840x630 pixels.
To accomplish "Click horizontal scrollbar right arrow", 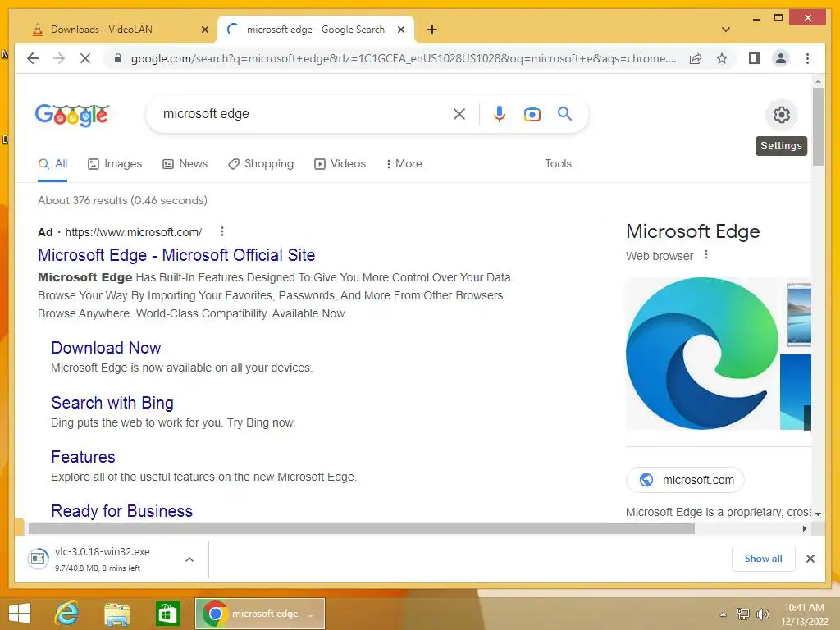I will [804, 529].
